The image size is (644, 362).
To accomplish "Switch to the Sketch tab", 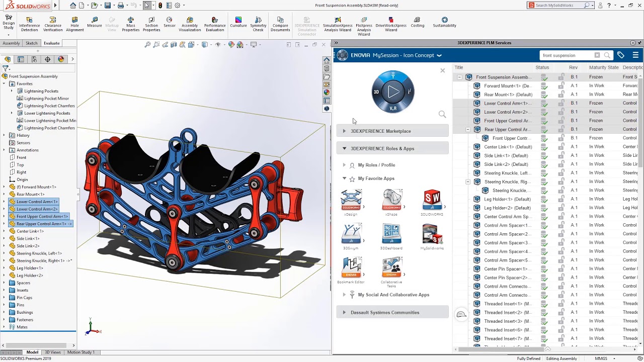I will (32, 43).
